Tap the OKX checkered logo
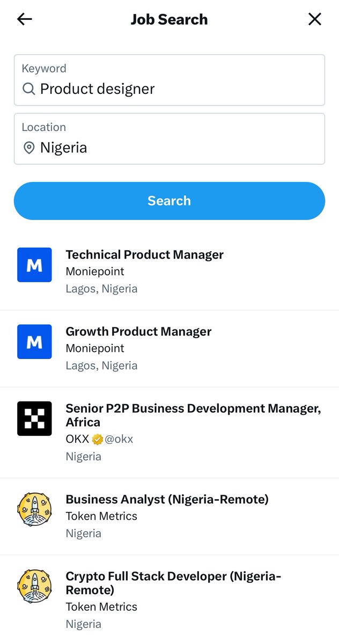The image size is (339, 644). [x=34, y=418]
